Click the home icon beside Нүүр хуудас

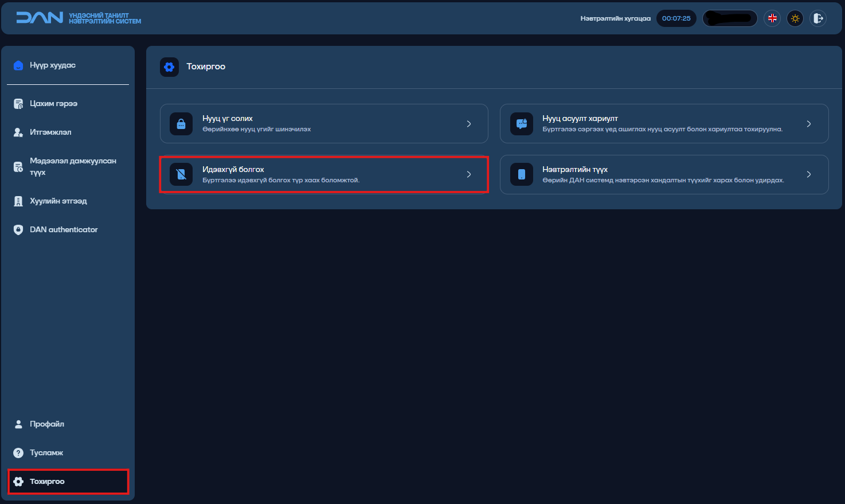[x=18, y=65]
